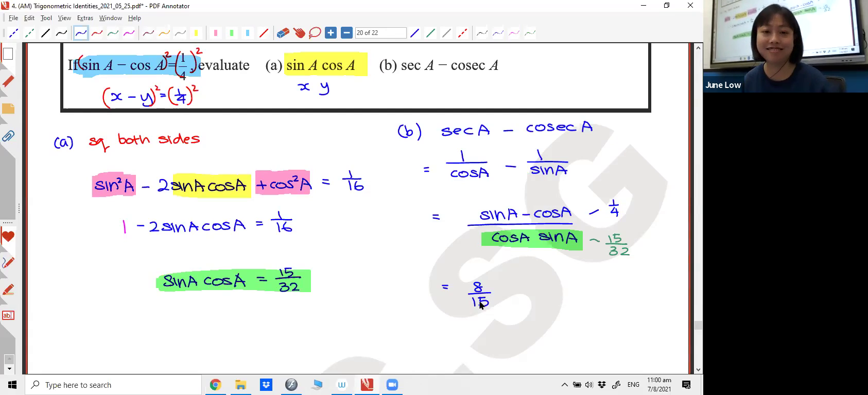Screen dimensions: 868x395
Task: Select the thin pink dotted-end pen
Action: (x=514, y=33)
